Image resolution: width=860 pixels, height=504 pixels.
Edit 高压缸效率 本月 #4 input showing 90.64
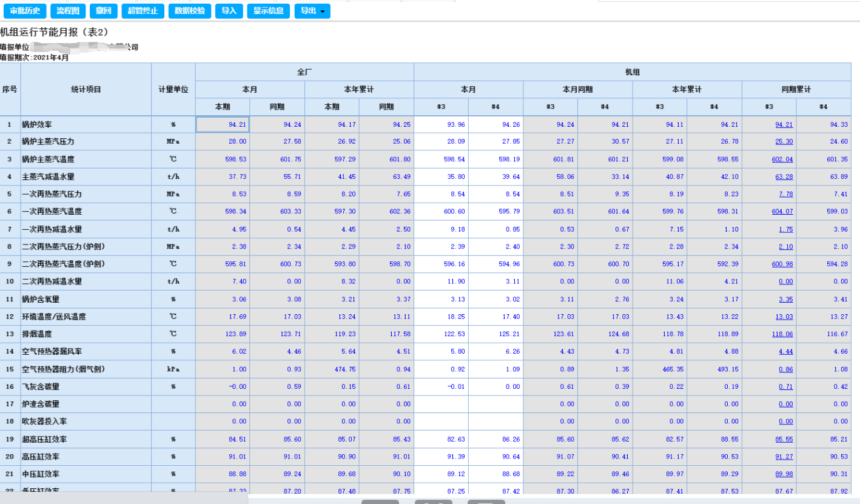tap(496, 456)
